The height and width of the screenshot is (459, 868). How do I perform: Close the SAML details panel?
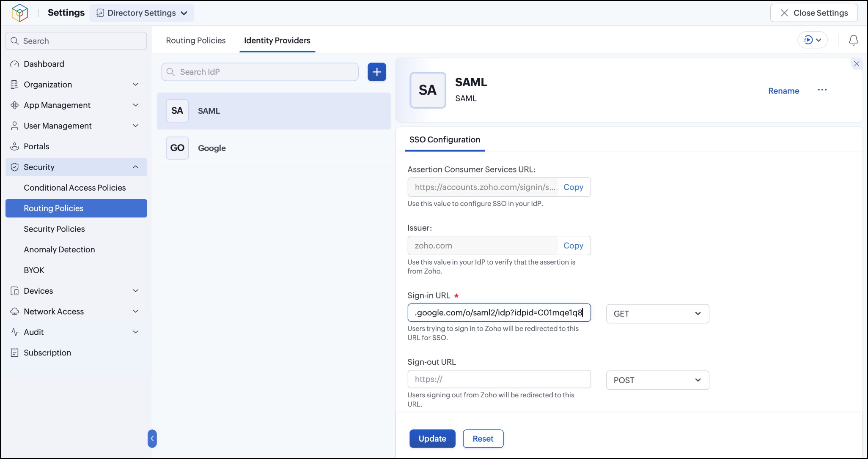coord(857,64)
